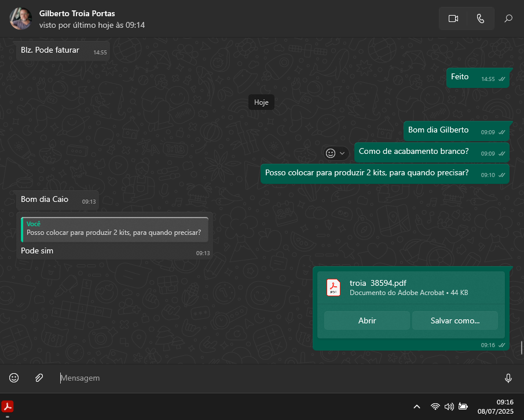Start a voice call with Gilberto

(x=480, y=19)
